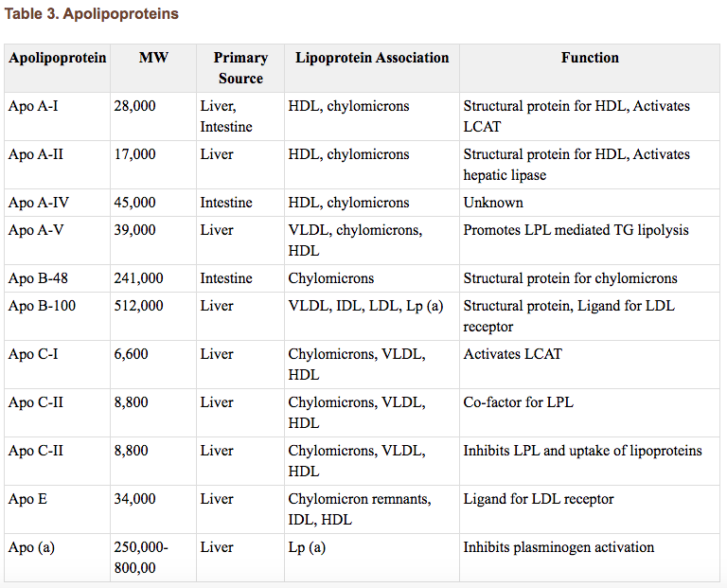Click the Apo E row label
The height and width of the screenshot is (588, 727).
pos(27,499)
